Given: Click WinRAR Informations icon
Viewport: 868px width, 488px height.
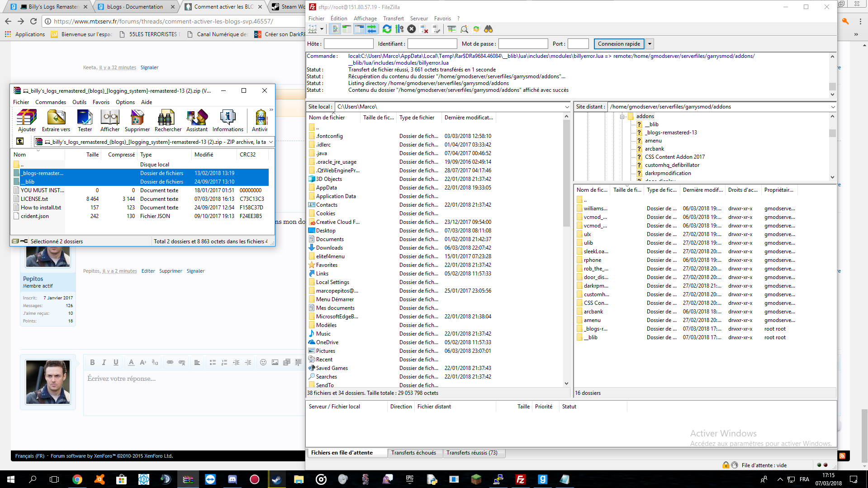Looking at the screenshot, I should coord(228,120).
